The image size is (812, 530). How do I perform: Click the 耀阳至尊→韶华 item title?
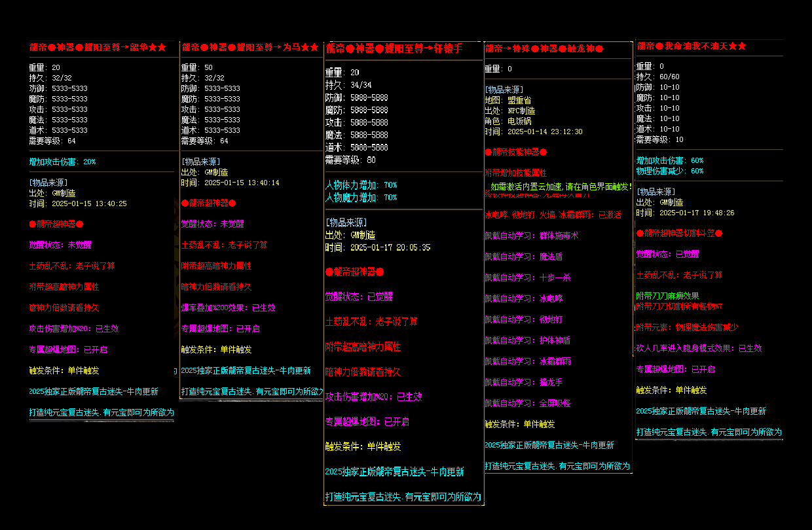(x=98, y=48)
